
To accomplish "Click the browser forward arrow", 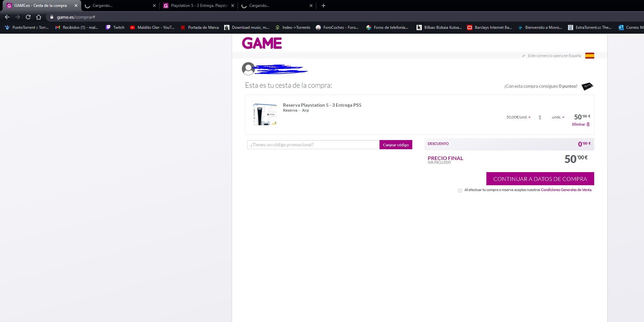I will (x=18, y=17).
